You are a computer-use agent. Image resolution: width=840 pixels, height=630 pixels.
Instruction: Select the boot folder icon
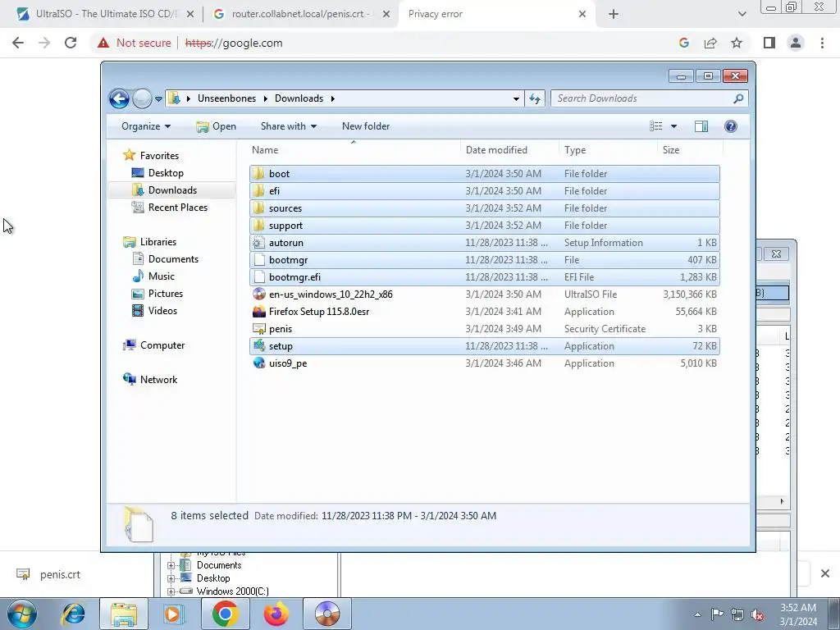point(258,174)
